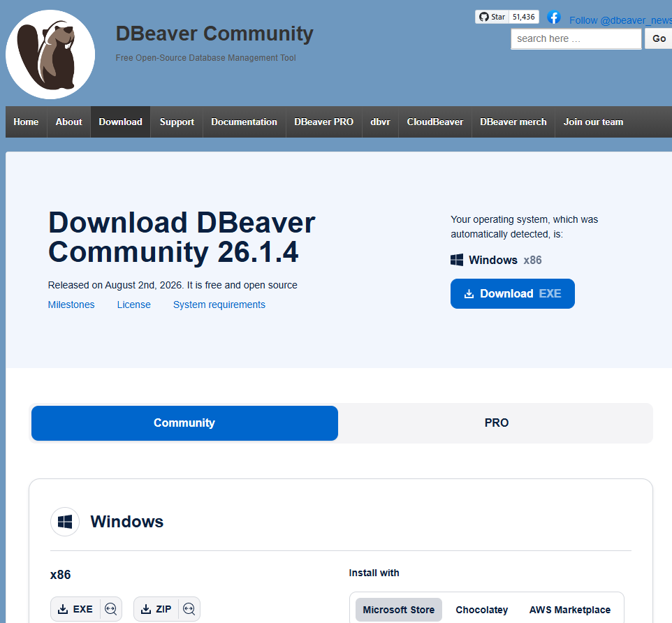Click the 'Install with' label

point(374,573)
